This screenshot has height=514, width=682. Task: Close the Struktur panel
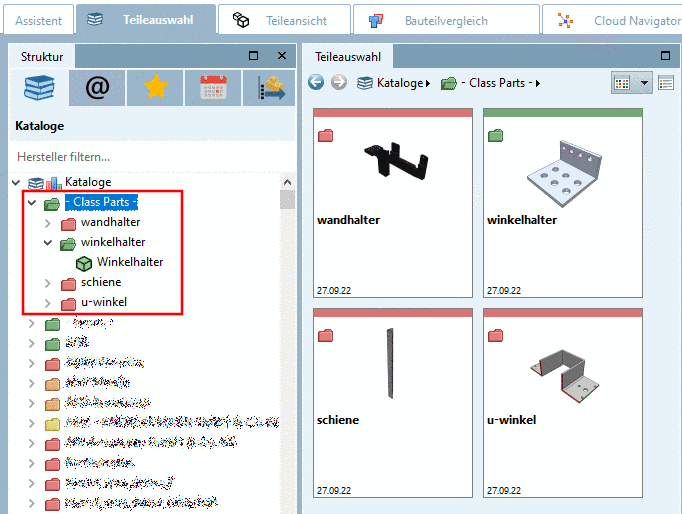tap(282, 56)
